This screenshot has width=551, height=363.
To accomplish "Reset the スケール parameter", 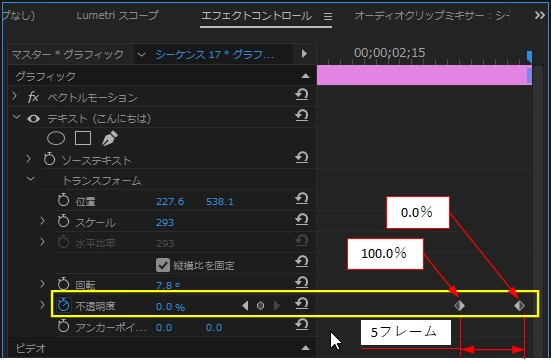I will pos(302,220).
